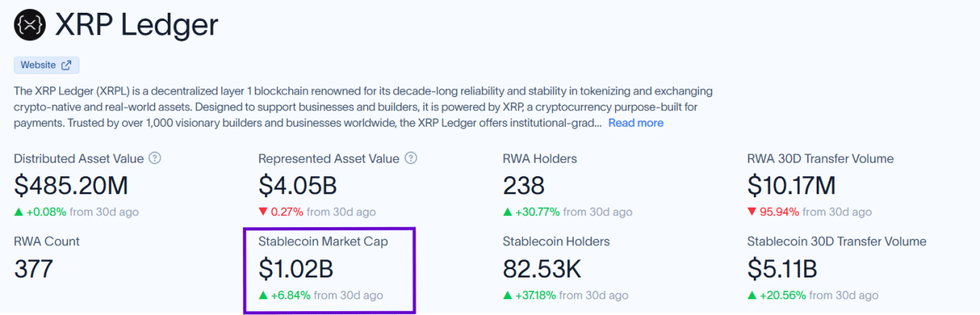Click the red down arrow beside 0.27%
Screen dimensions: 980x315
[263, 212]
